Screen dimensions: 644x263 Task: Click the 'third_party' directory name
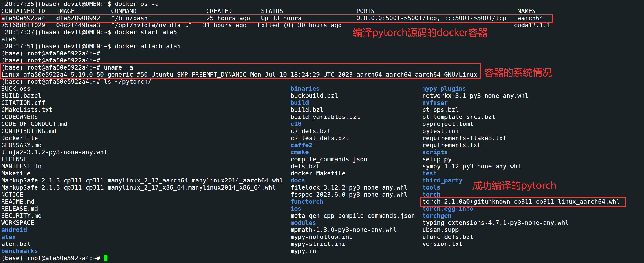[x=442, y=180]
